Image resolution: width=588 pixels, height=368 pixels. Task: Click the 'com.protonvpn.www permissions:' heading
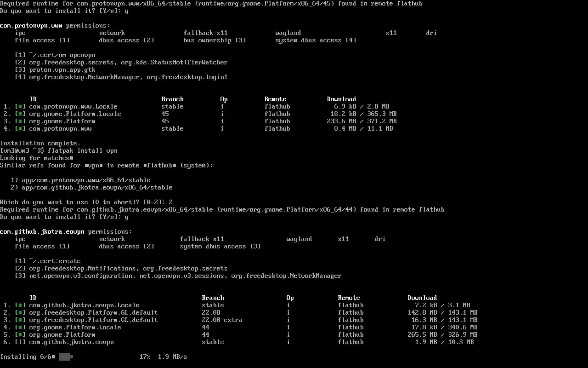pyautogui.click(x=55, y=26)
